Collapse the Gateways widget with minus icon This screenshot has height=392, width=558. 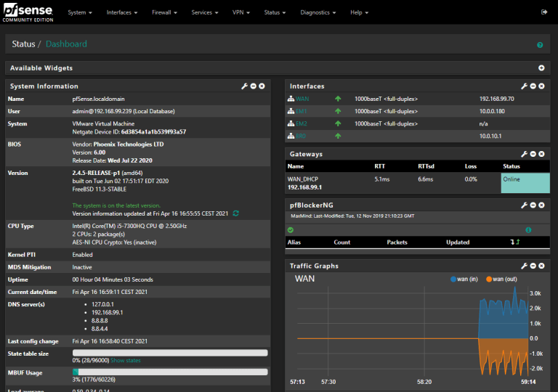coord(533,155)
